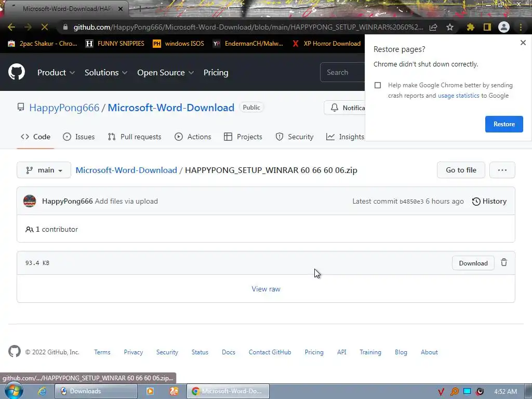Open the Projects tab
532x399 pixels.
point(243,137)
